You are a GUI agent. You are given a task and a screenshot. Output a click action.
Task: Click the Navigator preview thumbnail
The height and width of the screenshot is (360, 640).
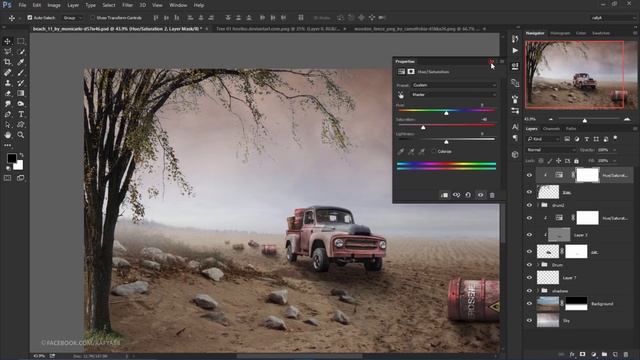tap(580, 75)
